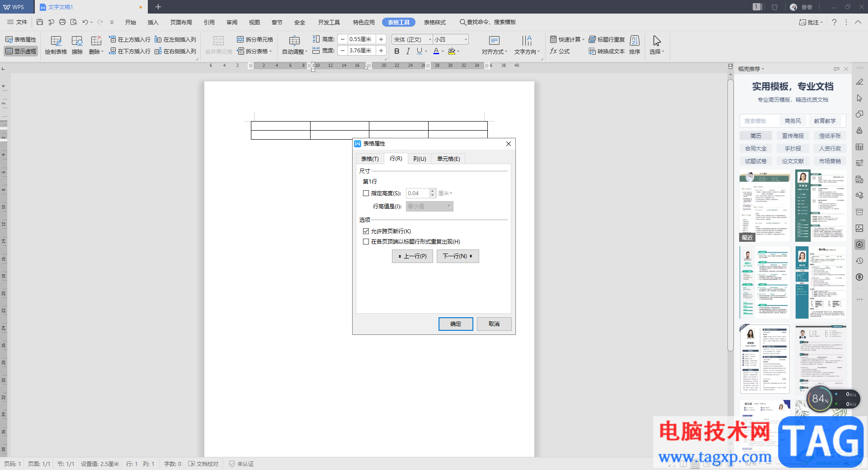The image size is (868, 470).
Task: Click 在下方插入行 to insert row below
Action: tap(130, 52)
